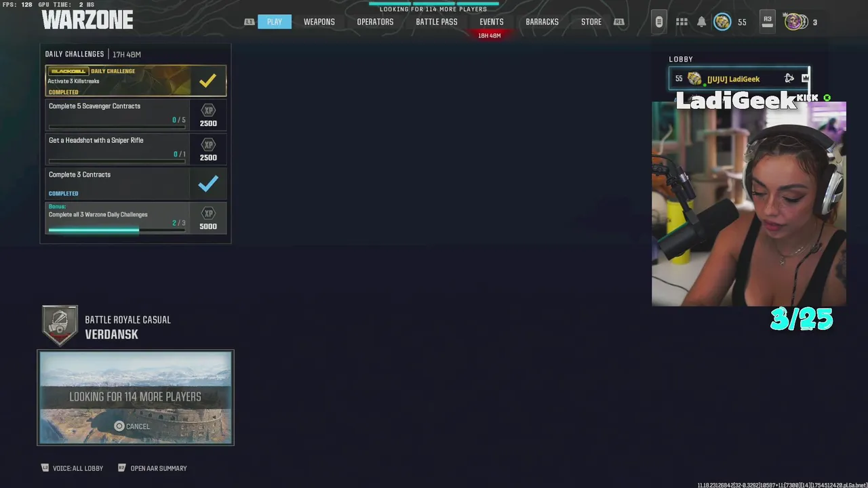Viewport: 868px width, 488px height.
Task: Click XP icon for the 5000 bonus reward
Action: [x=208, y=213]
